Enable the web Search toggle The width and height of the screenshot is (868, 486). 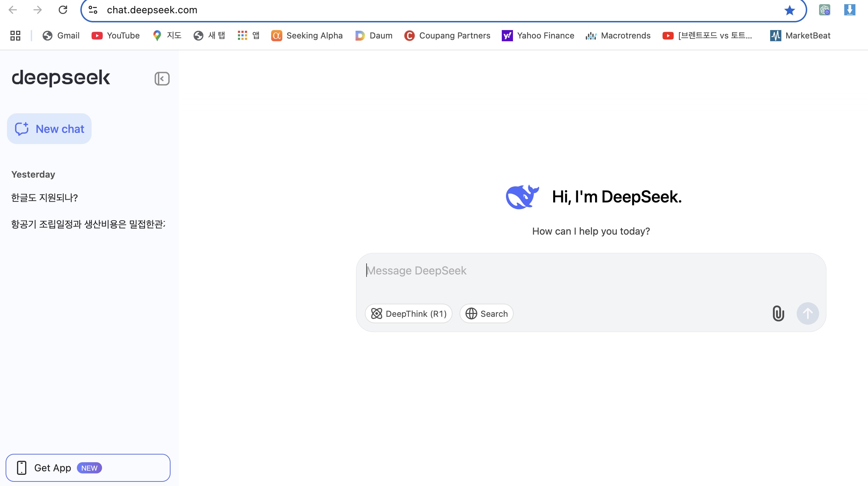pyautogui.click(x=486, y=314)
